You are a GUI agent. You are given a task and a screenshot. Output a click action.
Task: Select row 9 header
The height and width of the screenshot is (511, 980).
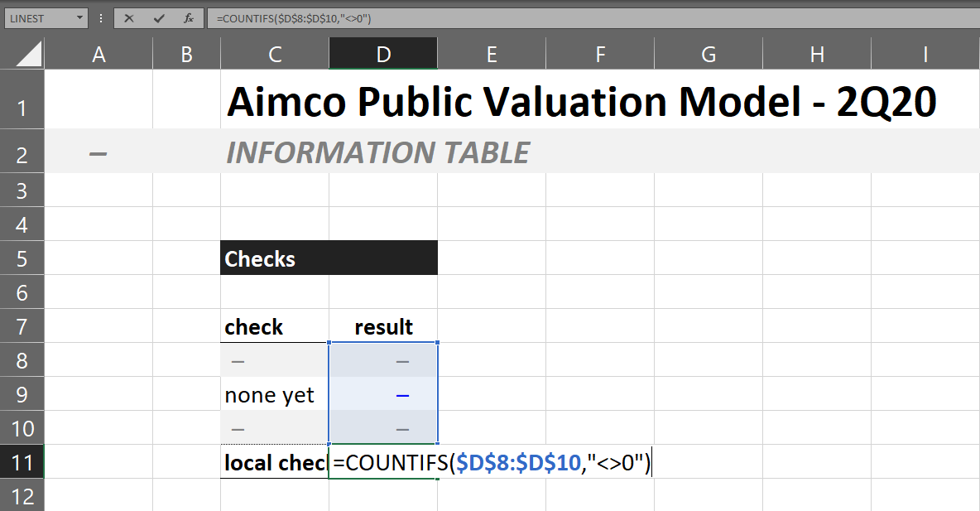(x=22, y=394)
